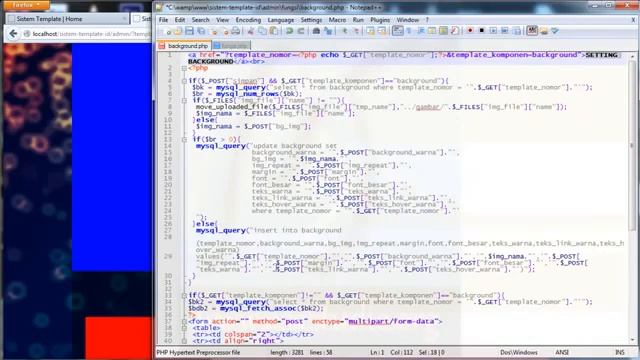Toggle synchronized vertical scrolling icon
Viewport: 640px width, 360px height.
point(370,31)
